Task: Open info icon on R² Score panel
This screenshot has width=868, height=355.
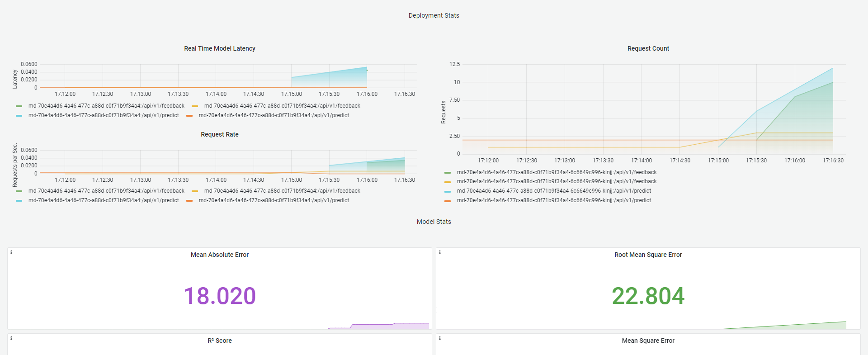Action: 11,338
